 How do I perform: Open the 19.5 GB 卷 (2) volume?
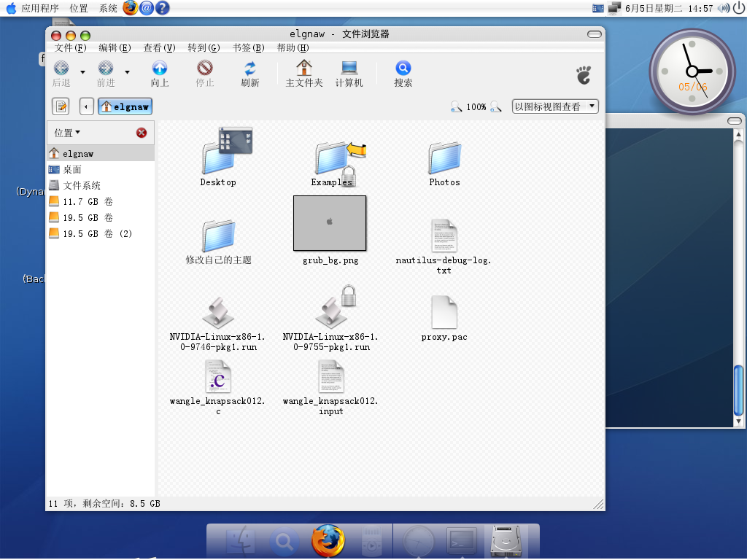pyautogui.click(x=101, y=234)
